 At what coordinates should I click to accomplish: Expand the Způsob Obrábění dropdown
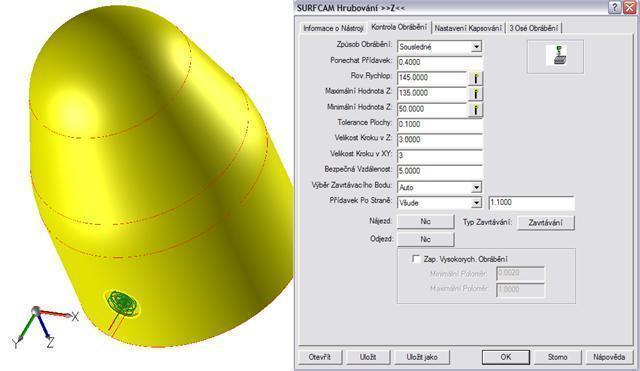tap(476, 47)
